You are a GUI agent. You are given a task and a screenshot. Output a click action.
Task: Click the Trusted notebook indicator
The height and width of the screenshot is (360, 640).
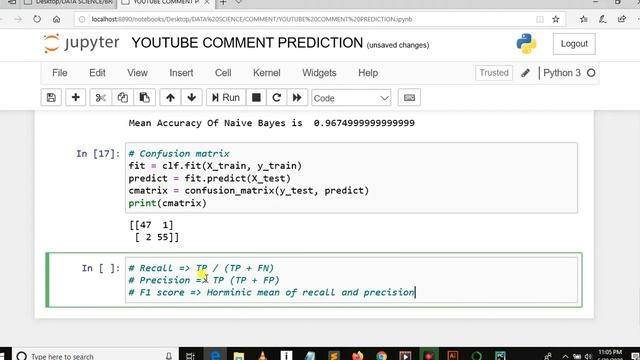tap(494, 73)
